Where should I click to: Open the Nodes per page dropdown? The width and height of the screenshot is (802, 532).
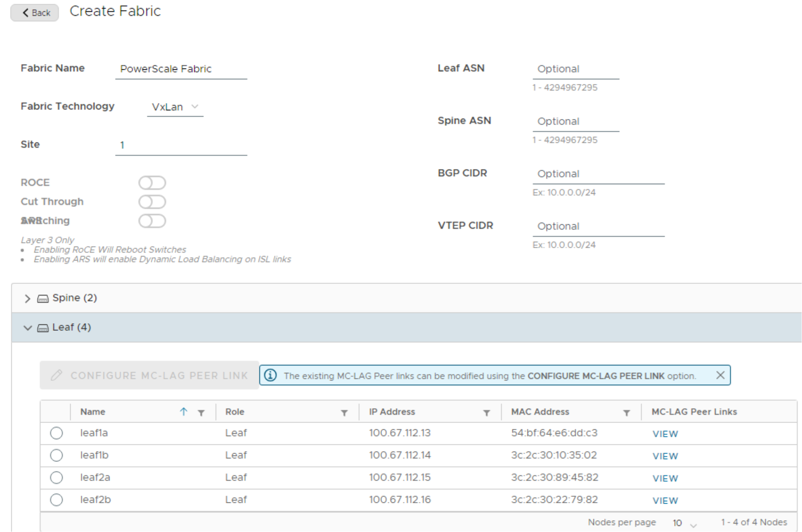pyautogui.click(x=685, y=523)
